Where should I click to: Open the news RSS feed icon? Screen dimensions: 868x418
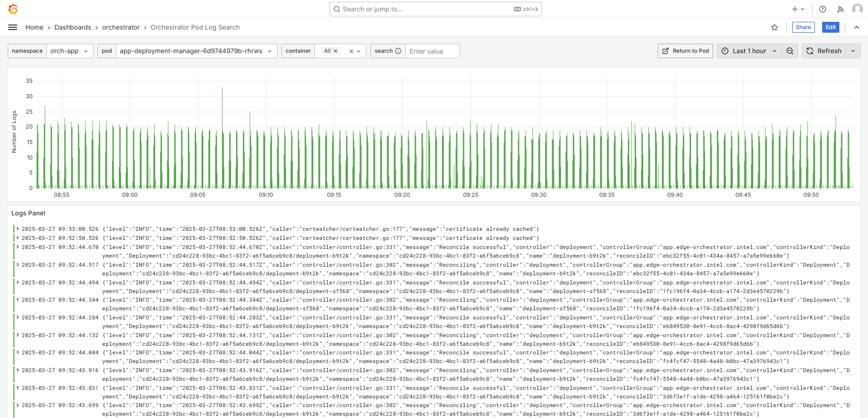tap(840, 9)
